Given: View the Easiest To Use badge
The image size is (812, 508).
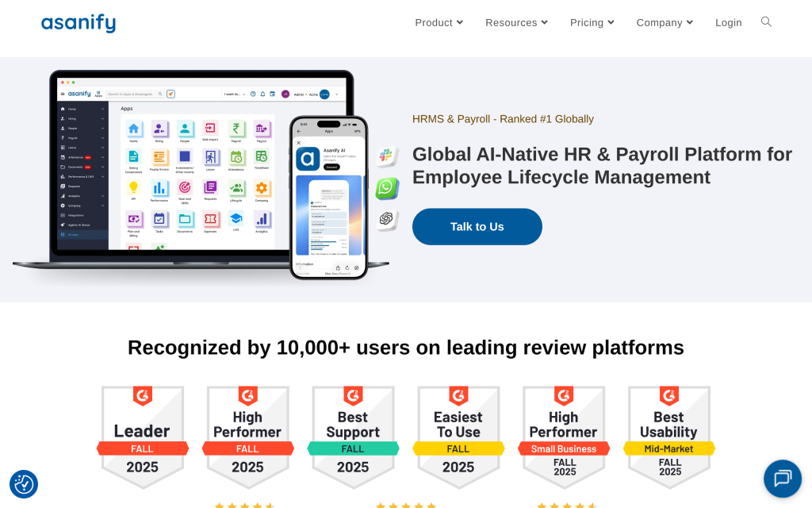Looking at the screenshot, I should 458,437.
